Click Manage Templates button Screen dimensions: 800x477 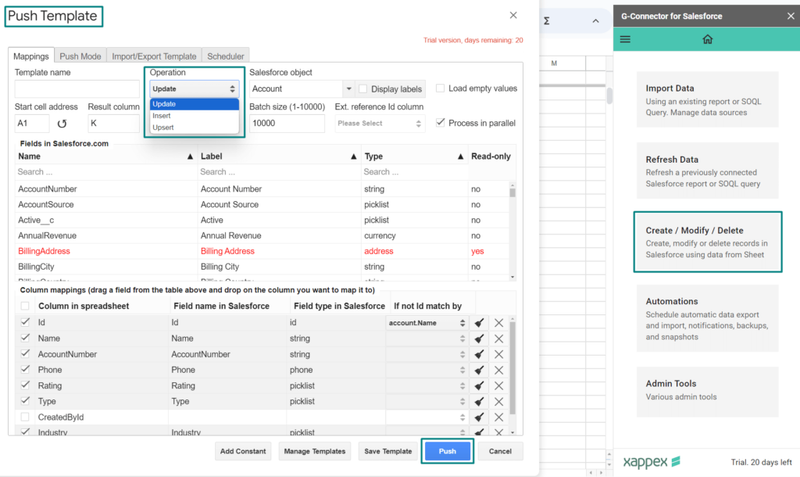tap(315, 451)
